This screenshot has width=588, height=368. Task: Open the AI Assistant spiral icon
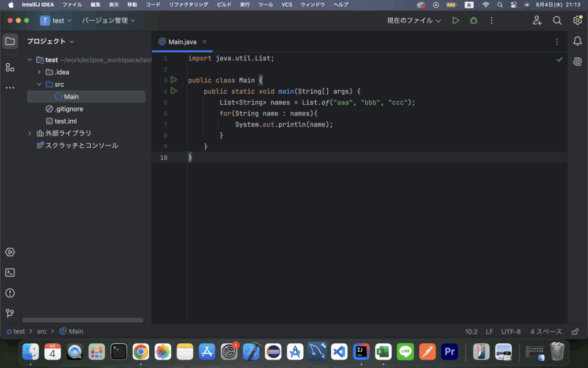[x=578, y=62]
